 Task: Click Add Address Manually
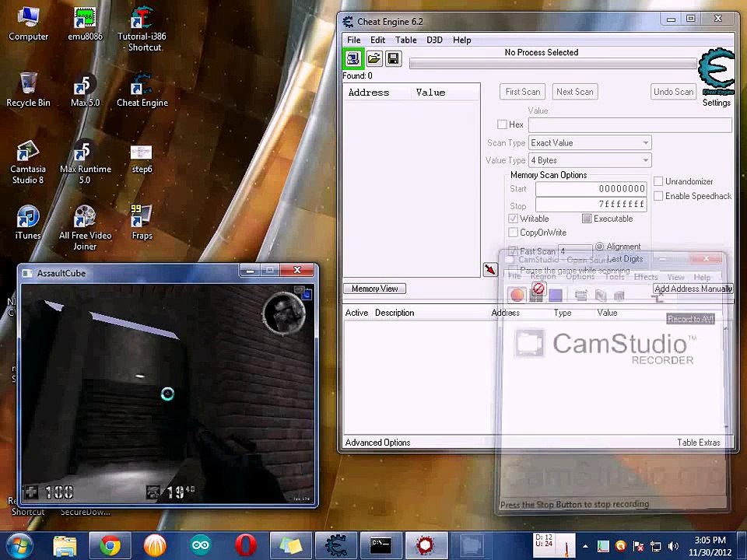tap(693, 289)
